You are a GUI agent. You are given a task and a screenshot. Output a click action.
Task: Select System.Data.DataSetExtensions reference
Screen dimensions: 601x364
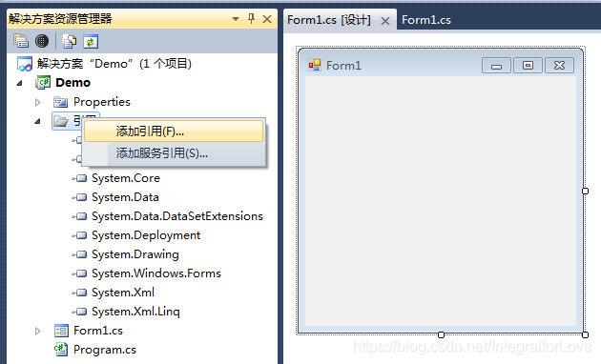[177, 216]
